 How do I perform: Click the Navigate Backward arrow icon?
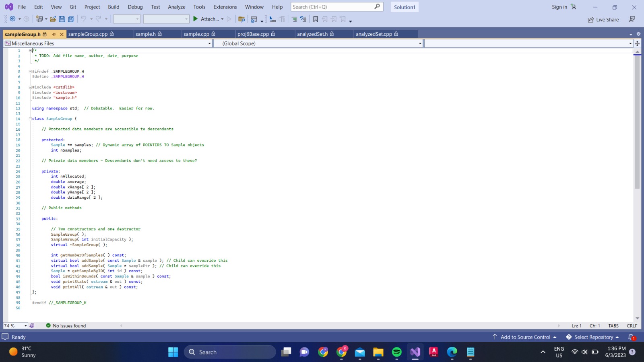[x=12, y=19]
